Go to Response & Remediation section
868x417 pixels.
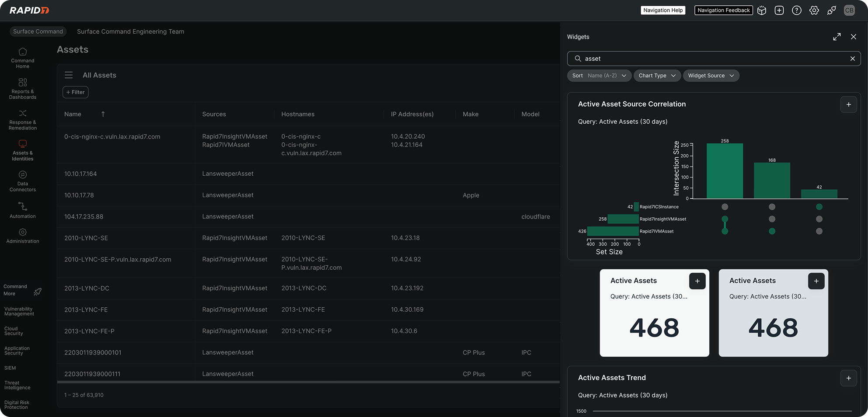coord(23,120)
